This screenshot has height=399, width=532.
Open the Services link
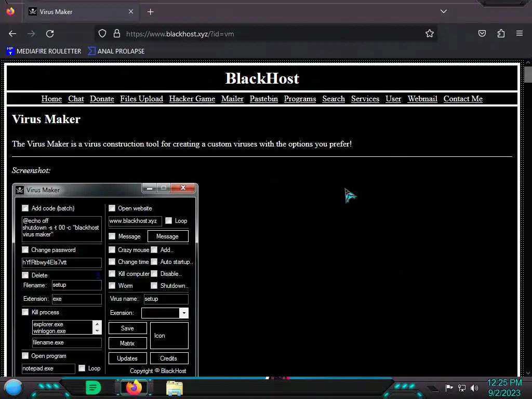tap(365, 99)
